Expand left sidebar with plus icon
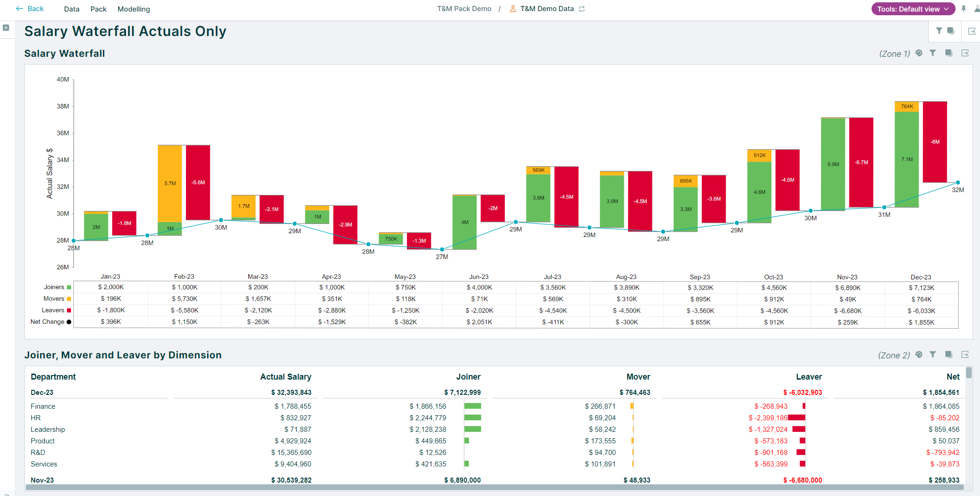Screen dimensions: 980x496 (6, 28)
